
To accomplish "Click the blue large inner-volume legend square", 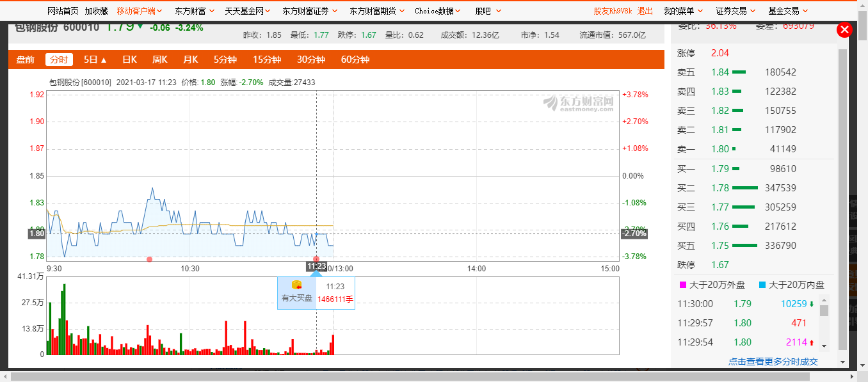I will pyautogui.click(x=762, y=285).
